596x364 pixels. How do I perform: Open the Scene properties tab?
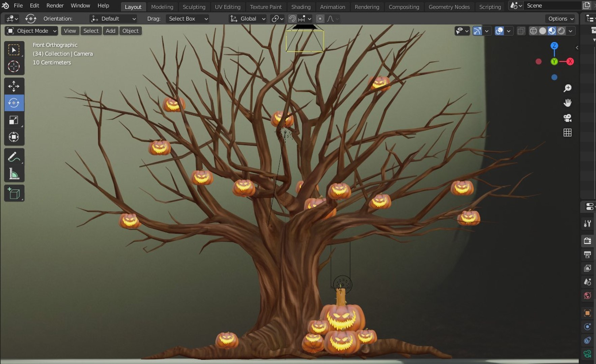[x=587, y=282]
